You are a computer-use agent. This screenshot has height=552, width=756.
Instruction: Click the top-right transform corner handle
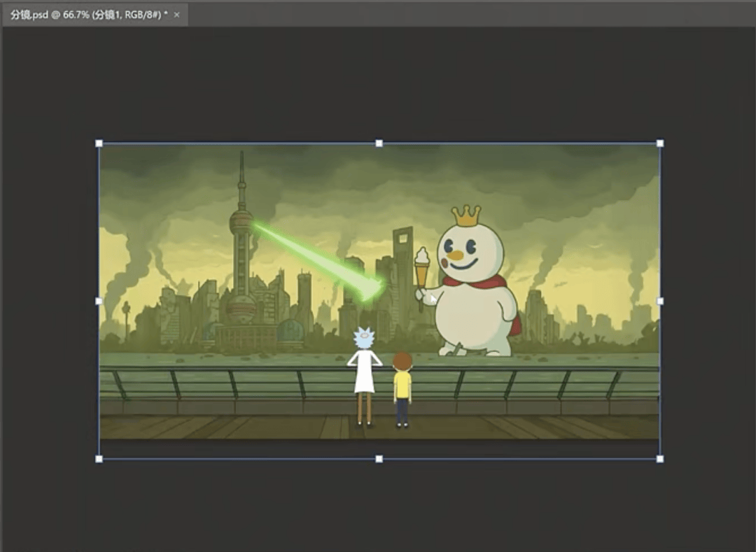pos(660,143)
